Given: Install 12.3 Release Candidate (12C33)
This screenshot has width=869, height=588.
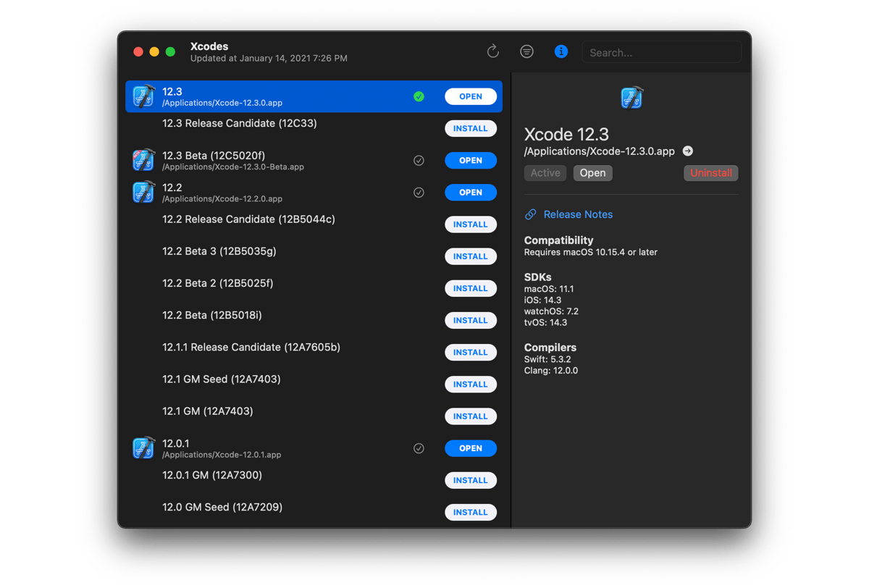Looking at the screenshot, I should pos(471,128).
